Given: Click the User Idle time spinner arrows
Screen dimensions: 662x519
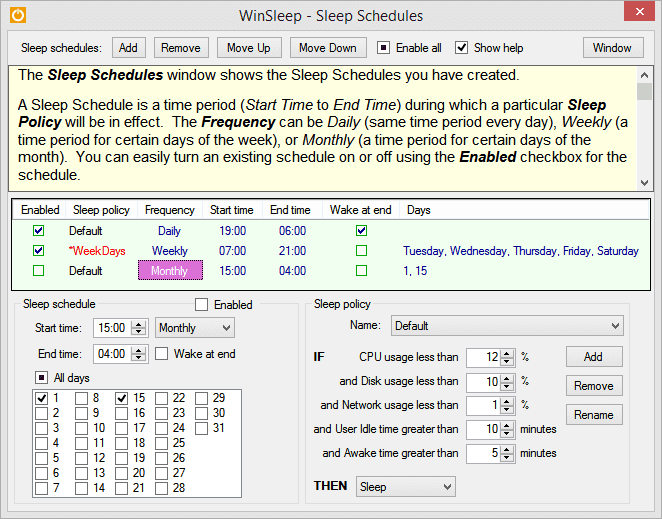Looking at the screenshot, I should [507, 429].
